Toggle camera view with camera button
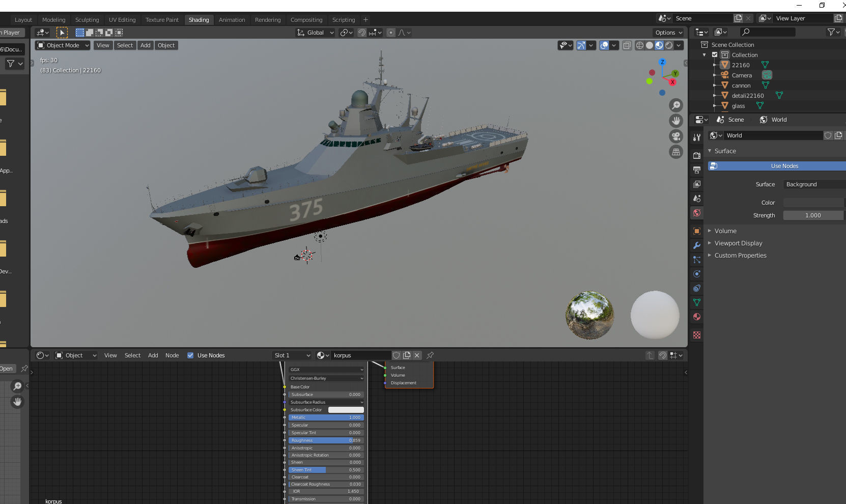This screenshot has height=504, width=846. coord(676,136)
